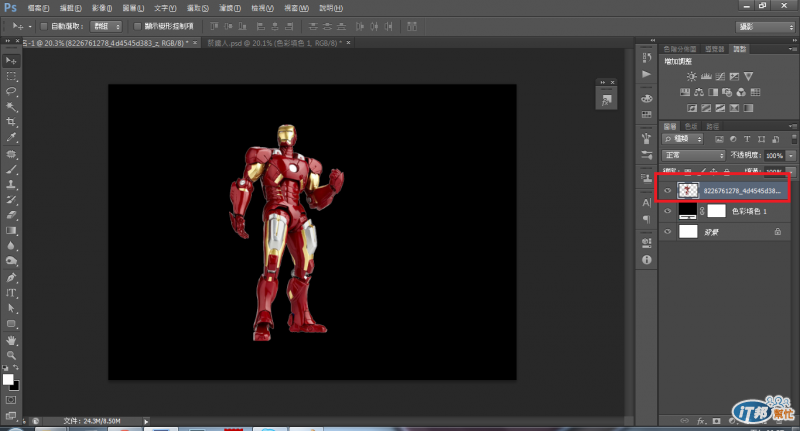The width and height of the screenshot is (800, 431).
Task: Select the 背景 layer thumbnail
Action: click(x=688, y=231)
